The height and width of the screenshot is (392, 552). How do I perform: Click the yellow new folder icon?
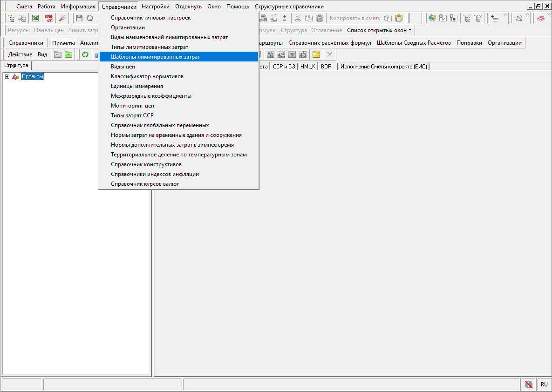316,54
